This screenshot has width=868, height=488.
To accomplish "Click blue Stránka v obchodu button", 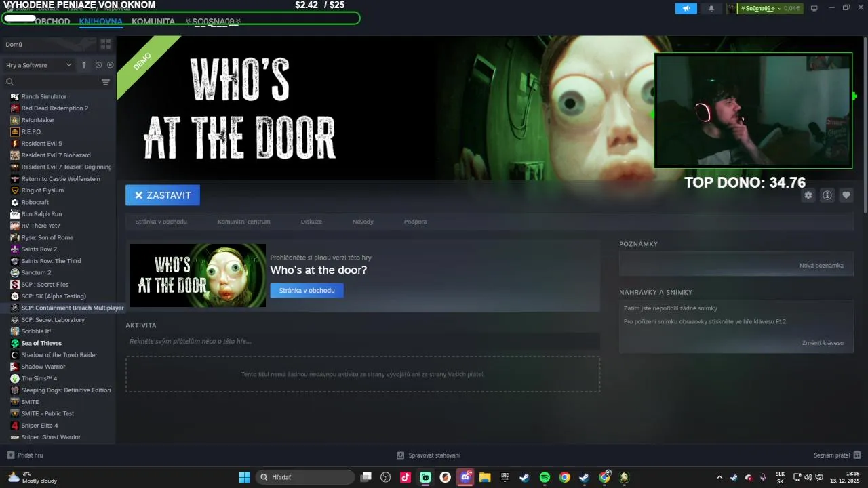I will 307,290.
